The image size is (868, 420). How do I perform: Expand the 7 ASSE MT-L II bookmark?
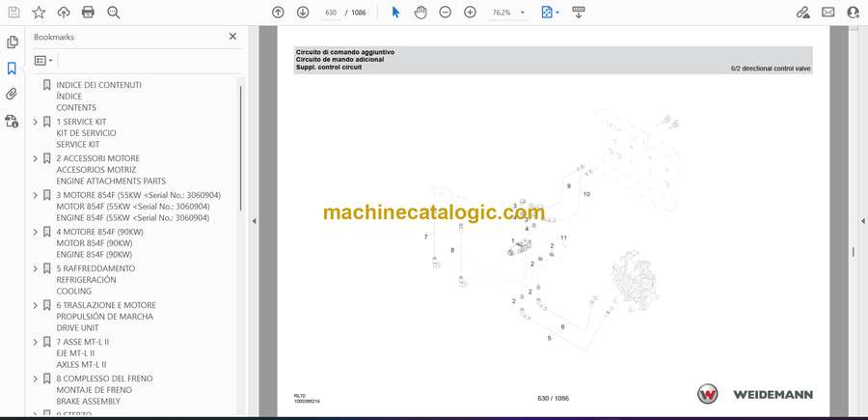click(x=36, y=342)
